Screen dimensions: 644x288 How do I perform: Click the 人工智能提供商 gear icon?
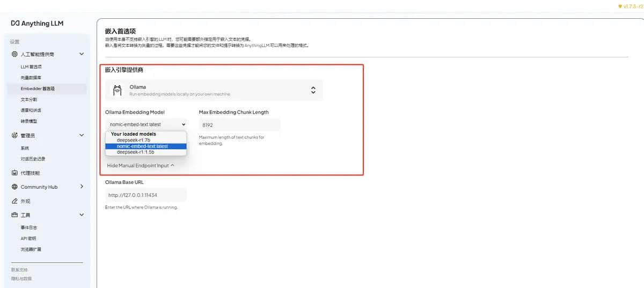(14, 54)
